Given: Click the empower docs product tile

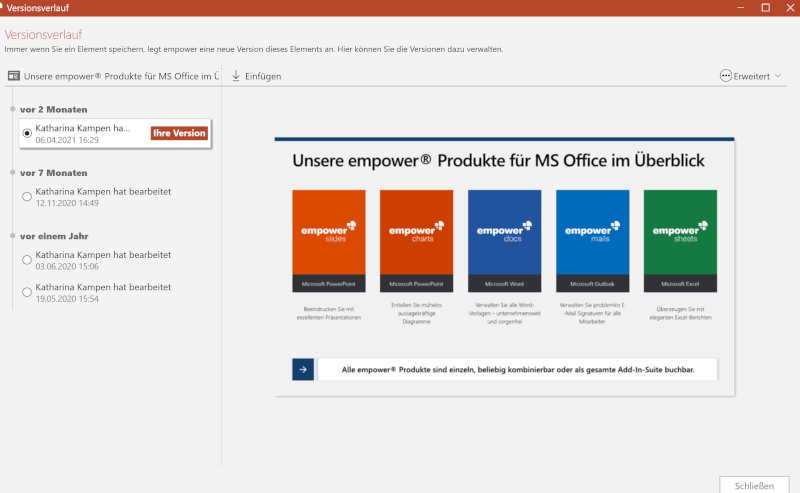Looking at the screenshot, I should [x=504, y=241].
